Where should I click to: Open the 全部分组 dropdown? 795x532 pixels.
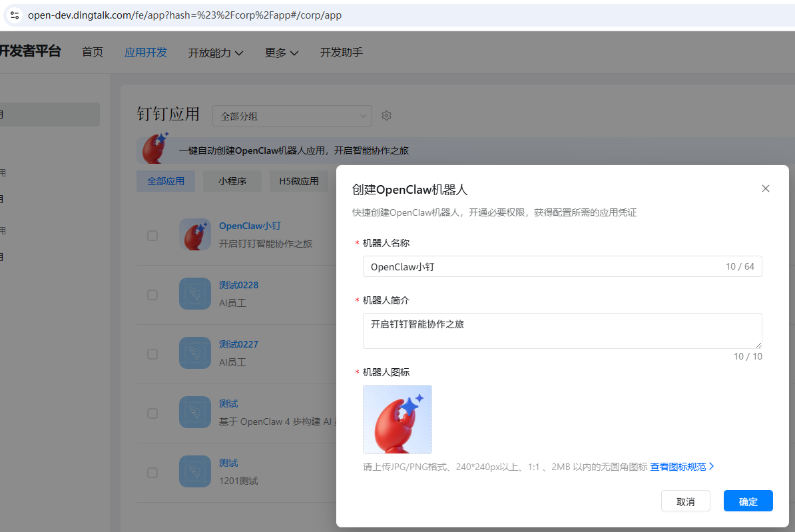(292, 116)
